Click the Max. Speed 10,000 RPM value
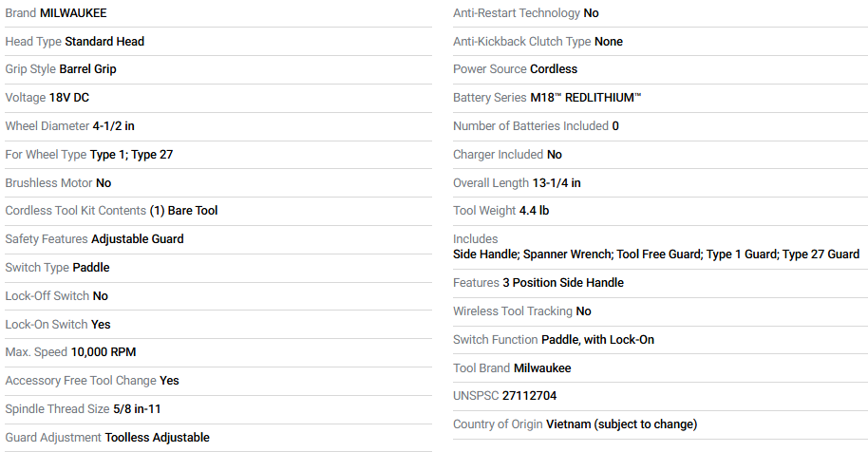The width and height of the screenshot is (868, 452). (104, 352)
